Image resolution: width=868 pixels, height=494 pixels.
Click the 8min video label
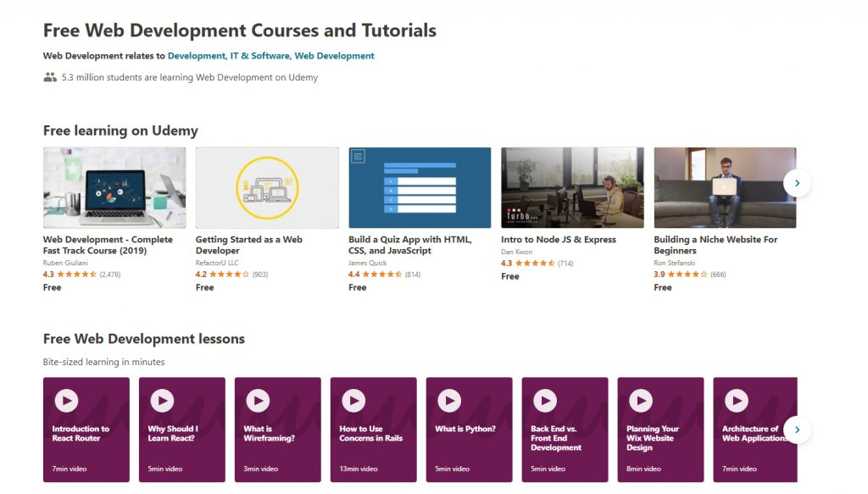coord(644,469)
